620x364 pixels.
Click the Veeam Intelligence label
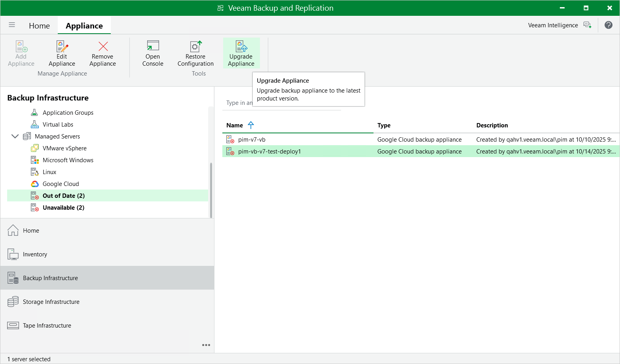coord(553,25)
